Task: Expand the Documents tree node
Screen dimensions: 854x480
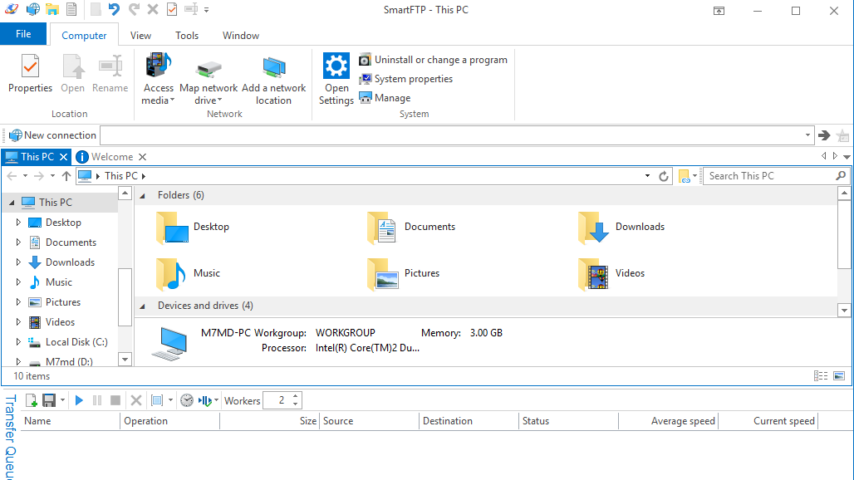Action: pos(18,242)
